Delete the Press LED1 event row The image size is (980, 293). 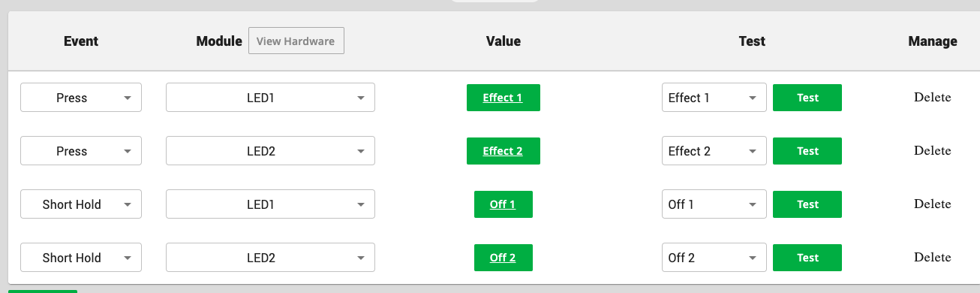932,98
